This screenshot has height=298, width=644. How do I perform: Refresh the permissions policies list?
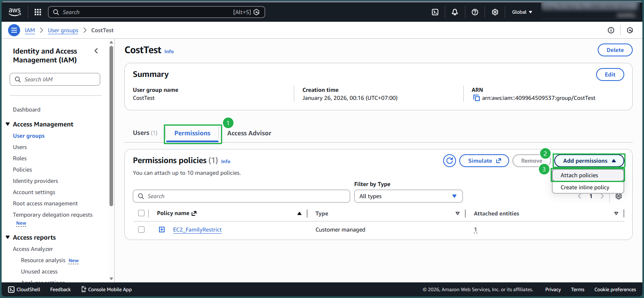point(450,161)
